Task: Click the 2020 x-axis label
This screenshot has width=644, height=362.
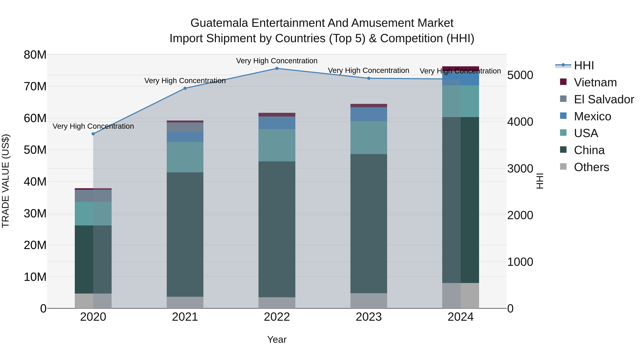Action: click(93, 317)
